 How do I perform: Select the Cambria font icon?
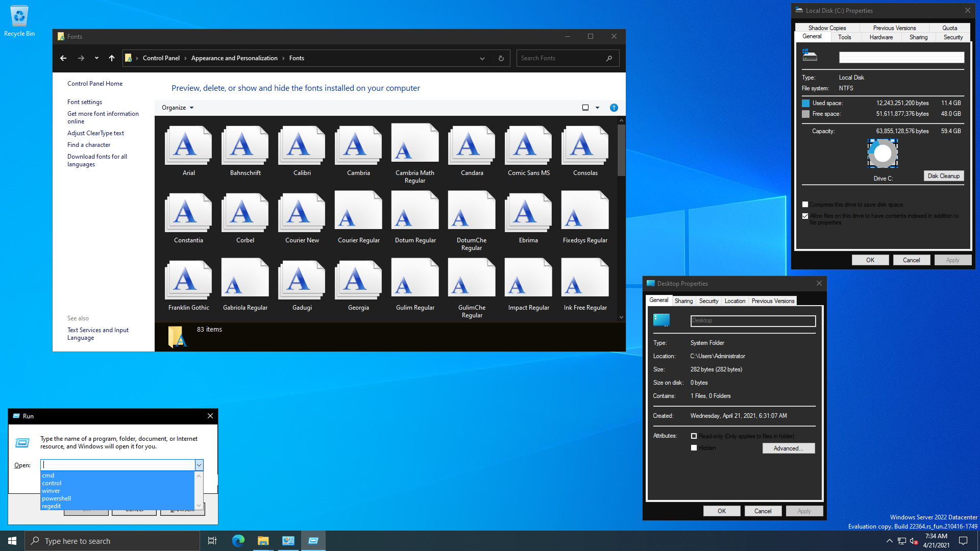[358, 145]
